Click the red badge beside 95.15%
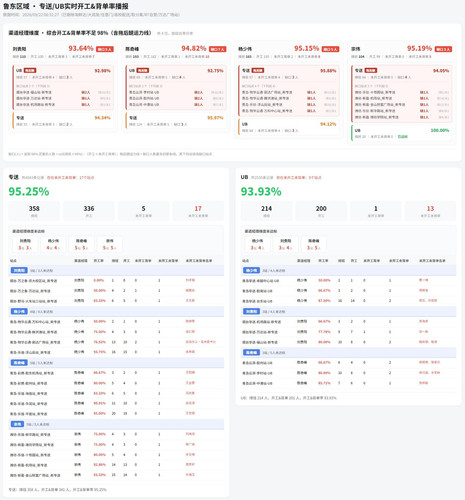 click(330, 49)
